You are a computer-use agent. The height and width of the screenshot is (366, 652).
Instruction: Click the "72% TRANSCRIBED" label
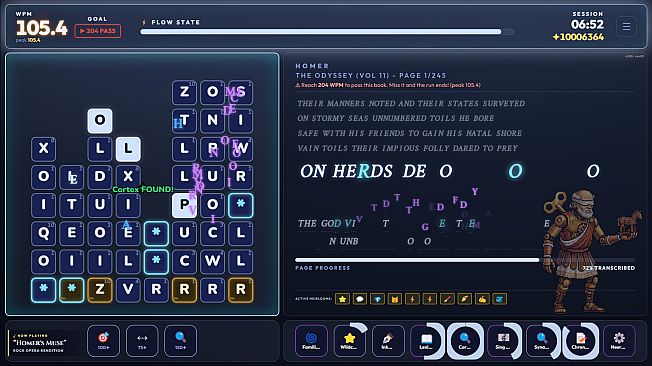click(x=609, y=268)
